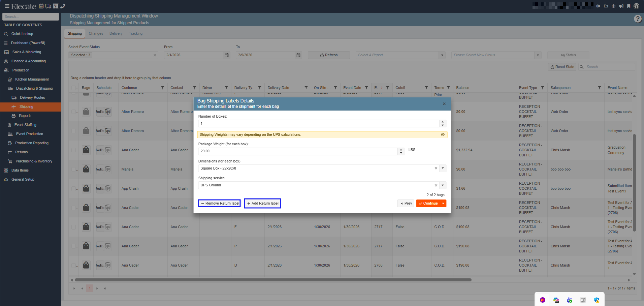644x306 pixels.
Task: Toggle the select-all checkbox in grid header
Action: click(74, 88)
